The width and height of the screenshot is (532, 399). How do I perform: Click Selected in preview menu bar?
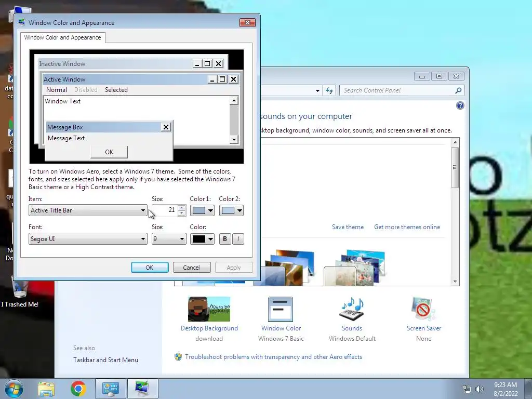tap(116, 90)
